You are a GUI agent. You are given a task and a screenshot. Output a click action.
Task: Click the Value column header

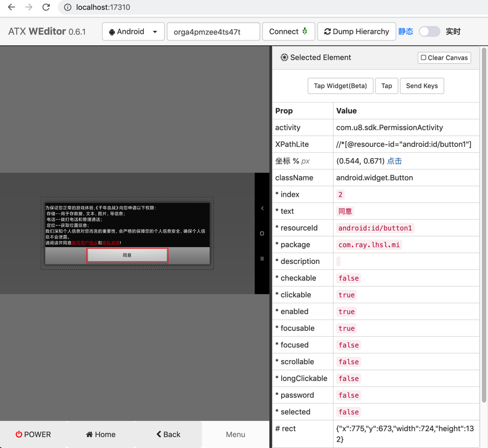click(347, 111)
